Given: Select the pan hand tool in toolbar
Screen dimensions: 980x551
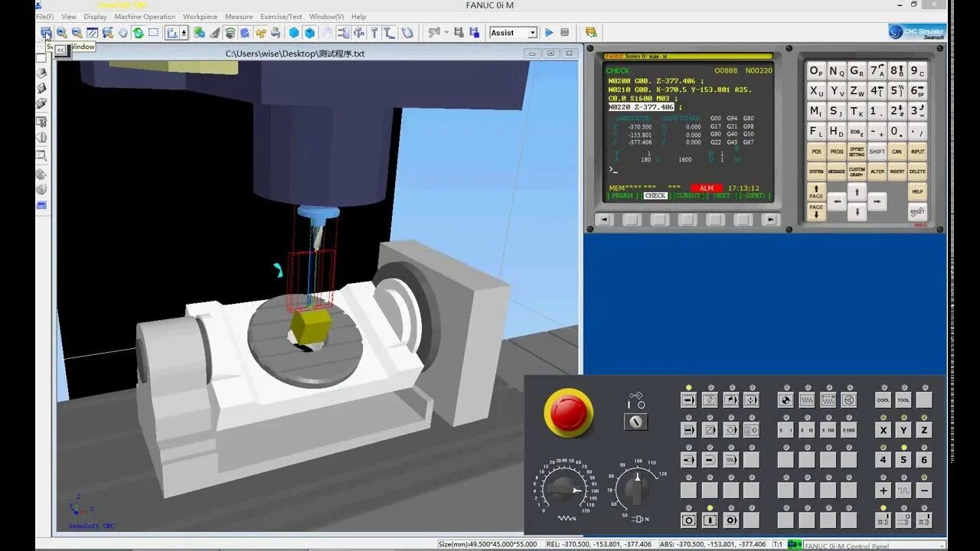Looking at the screenshot, I should pyautogui.click(x=122, y=33).
